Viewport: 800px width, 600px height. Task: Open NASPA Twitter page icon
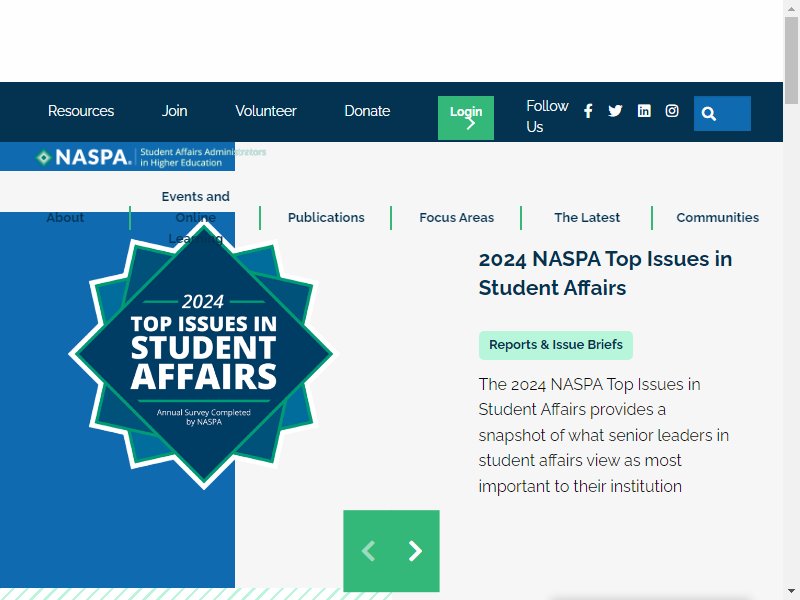coord(615,111)
